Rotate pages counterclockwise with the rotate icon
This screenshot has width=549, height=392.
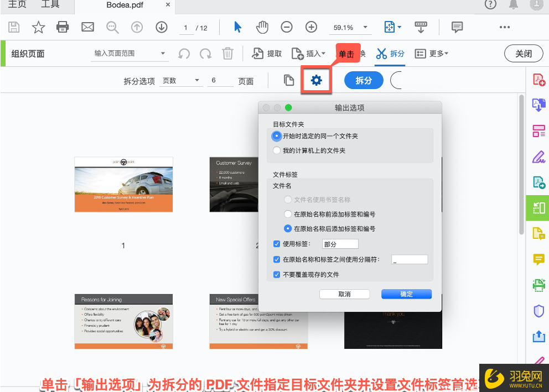[183, 53]
